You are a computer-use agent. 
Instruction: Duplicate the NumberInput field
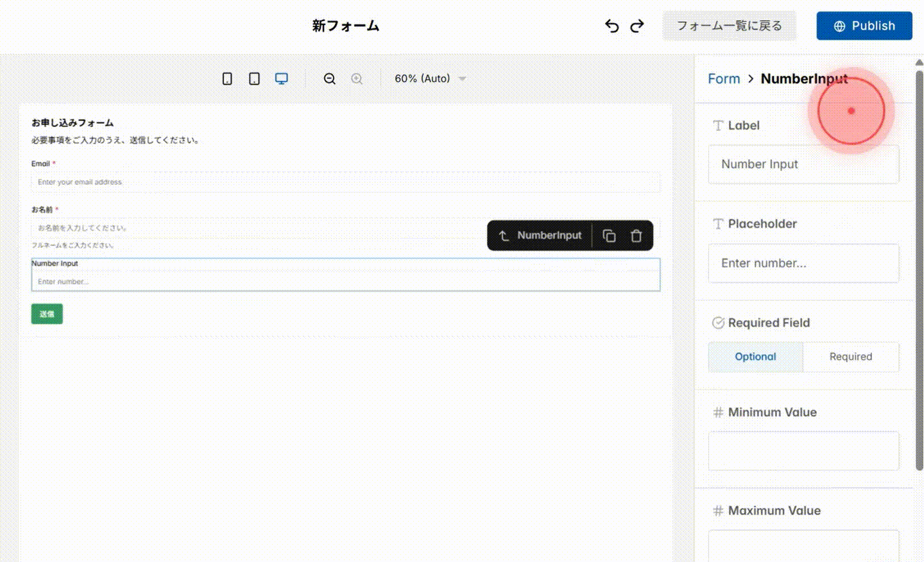[608, 235]
